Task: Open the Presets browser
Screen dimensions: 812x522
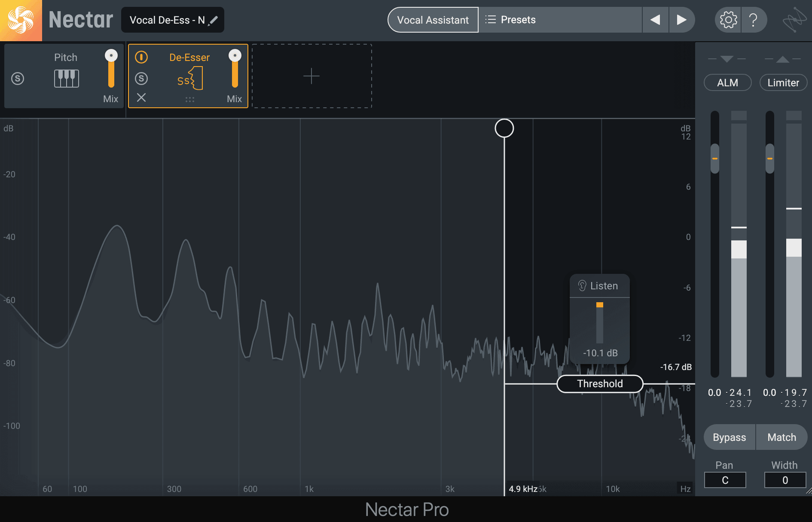Action: [x=560, y=20]
